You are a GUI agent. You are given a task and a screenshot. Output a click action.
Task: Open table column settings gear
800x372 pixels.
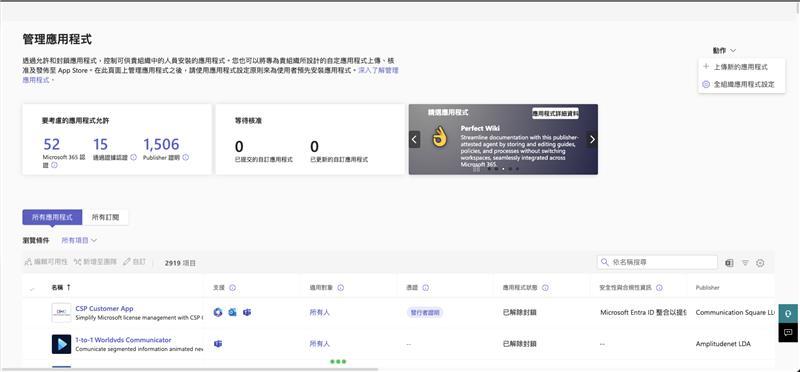coord(760,263)
